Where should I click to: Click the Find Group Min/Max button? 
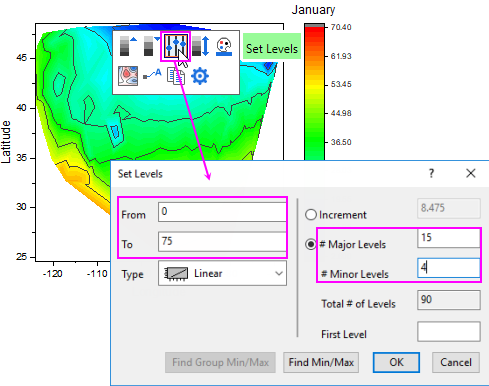[220, 362]
